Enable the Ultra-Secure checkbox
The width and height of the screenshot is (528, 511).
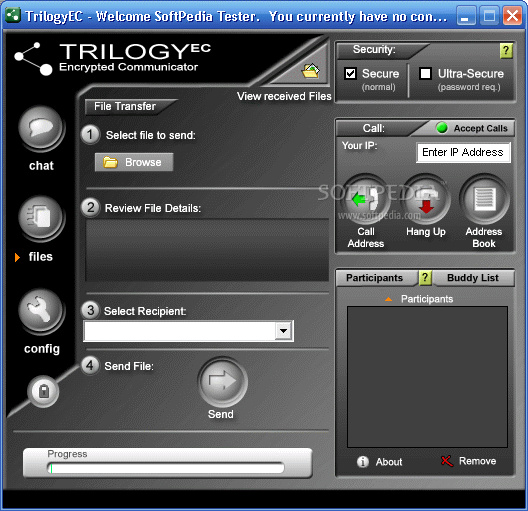click(x=426, y=73)
